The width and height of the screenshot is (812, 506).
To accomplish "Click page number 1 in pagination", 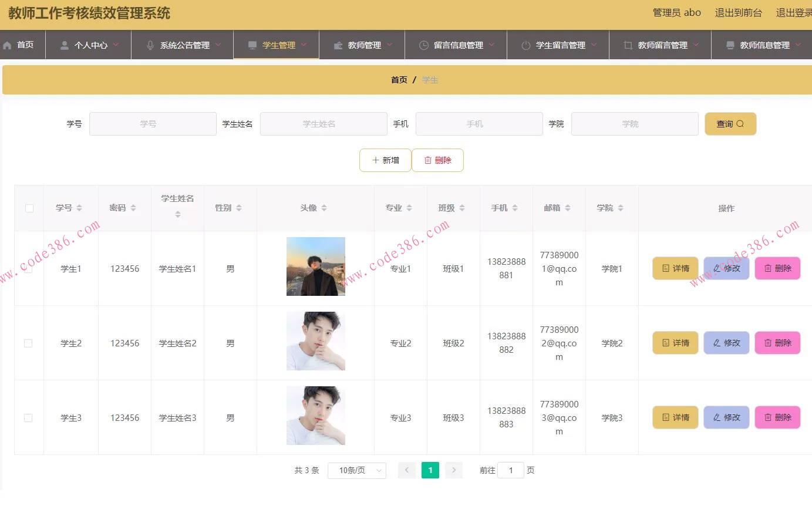I will click(x=430, y=470).
